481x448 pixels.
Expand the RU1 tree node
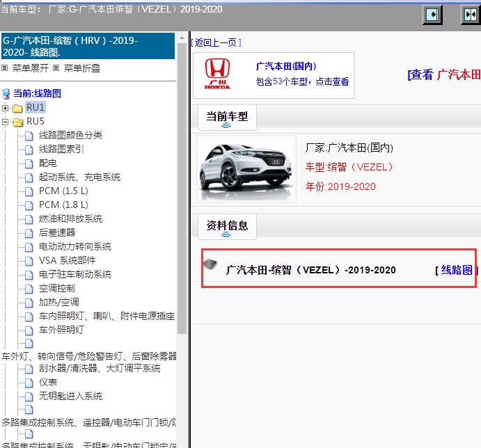[x=6, y=108]
